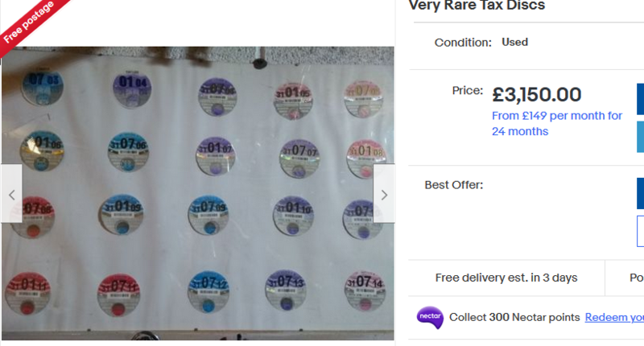Click the dark blue button beside the price
The image size is (644, 346).
click(640, 99)
